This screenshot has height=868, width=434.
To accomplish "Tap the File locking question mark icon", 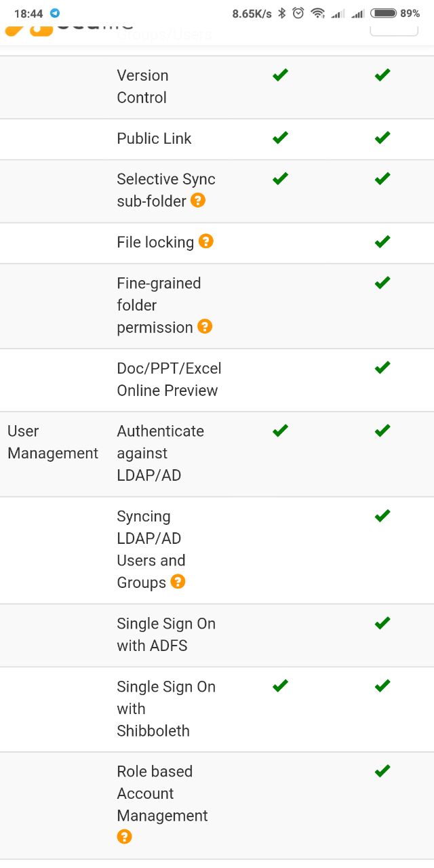I will click(205, 241).
